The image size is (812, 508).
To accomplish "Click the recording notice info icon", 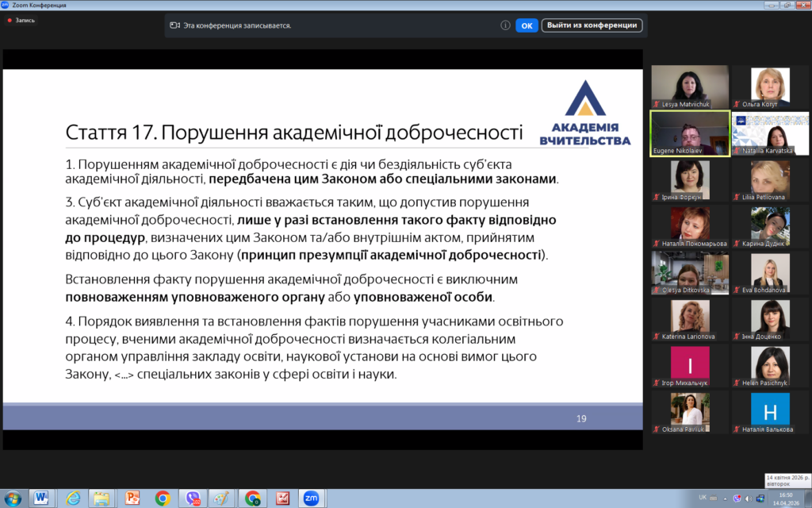I will click(x=505, y=25).
